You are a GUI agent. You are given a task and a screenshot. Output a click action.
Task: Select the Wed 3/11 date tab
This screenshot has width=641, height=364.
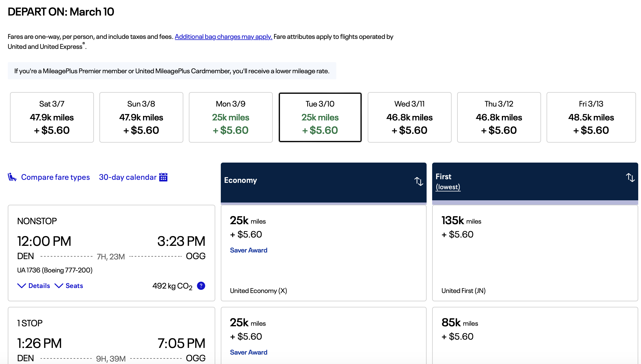410,117
